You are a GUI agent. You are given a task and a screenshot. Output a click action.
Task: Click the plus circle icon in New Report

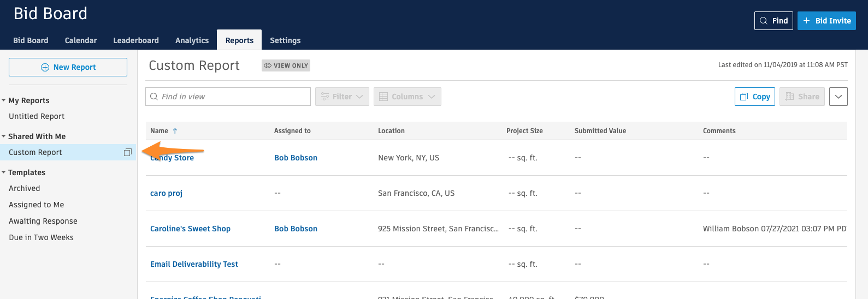(45, 67)
